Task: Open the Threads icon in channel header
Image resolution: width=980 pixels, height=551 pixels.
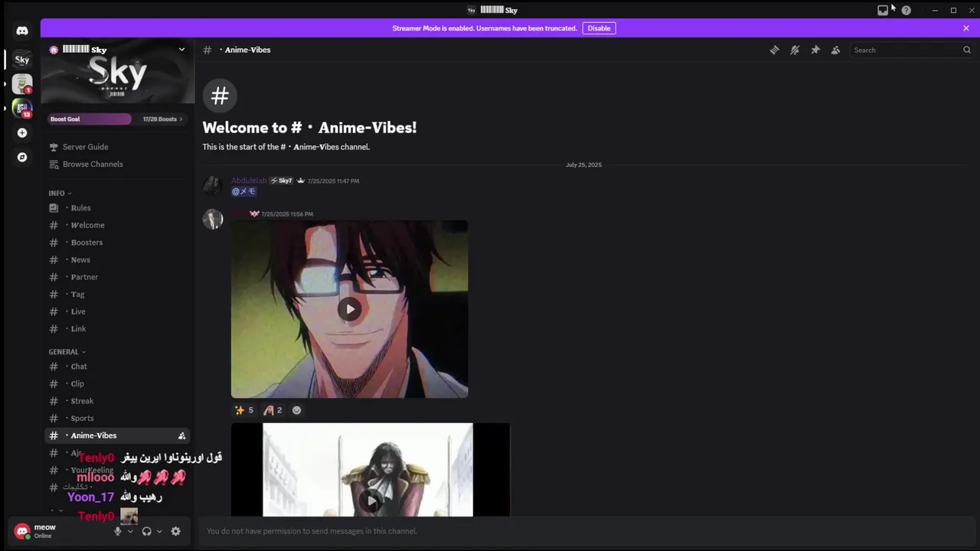Action: [x=775, y=50]
